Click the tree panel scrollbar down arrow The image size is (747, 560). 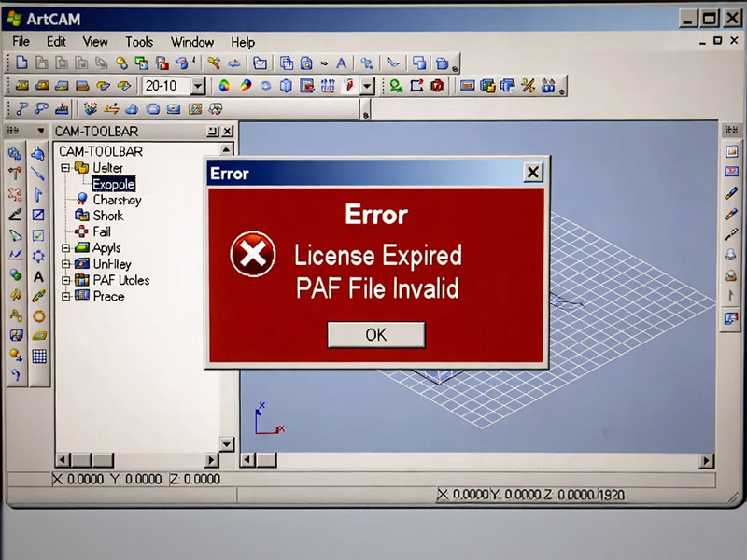(226, 443)
